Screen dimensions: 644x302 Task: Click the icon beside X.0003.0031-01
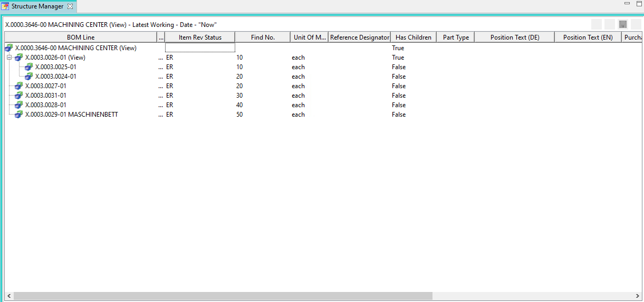[x=19, y=96]
